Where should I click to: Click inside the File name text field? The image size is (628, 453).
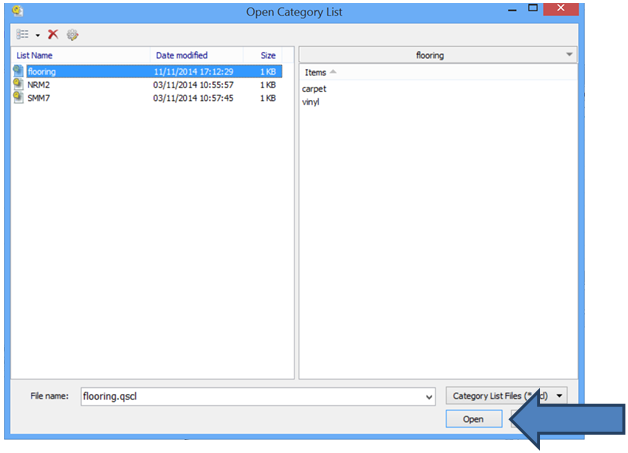point(250,396)
